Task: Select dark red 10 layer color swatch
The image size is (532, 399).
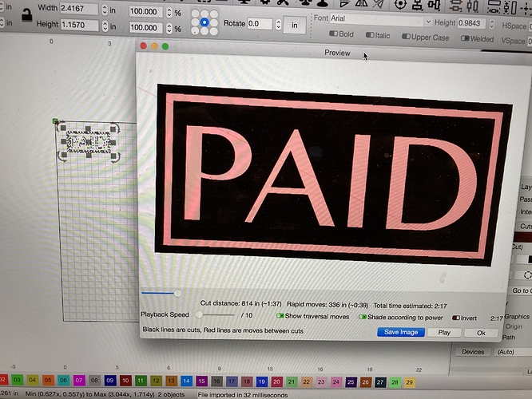Action: pos(125,381)
